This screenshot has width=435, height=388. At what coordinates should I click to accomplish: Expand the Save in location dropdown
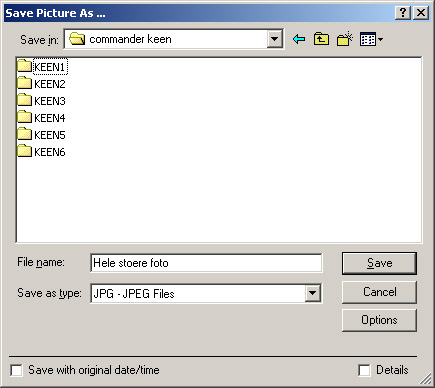pyautogui.click(x=275, y=39)
